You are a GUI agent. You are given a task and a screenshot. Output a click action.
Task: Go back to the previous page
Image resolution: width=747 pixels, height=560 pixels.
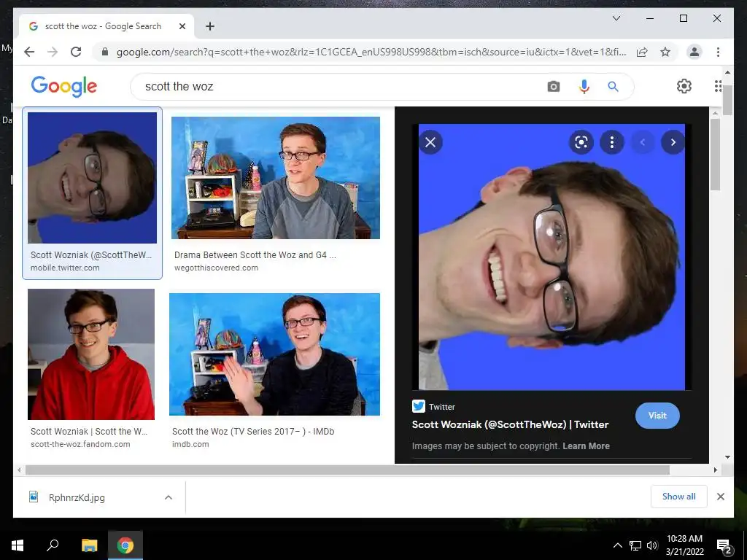pos(29,52)
